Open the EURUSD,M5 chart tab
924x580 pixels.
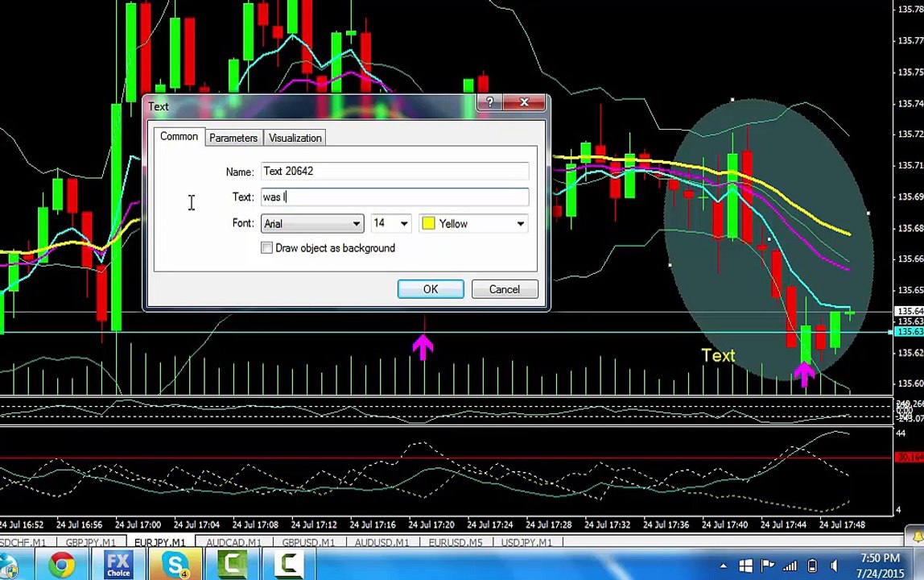[x=455, y=542]
